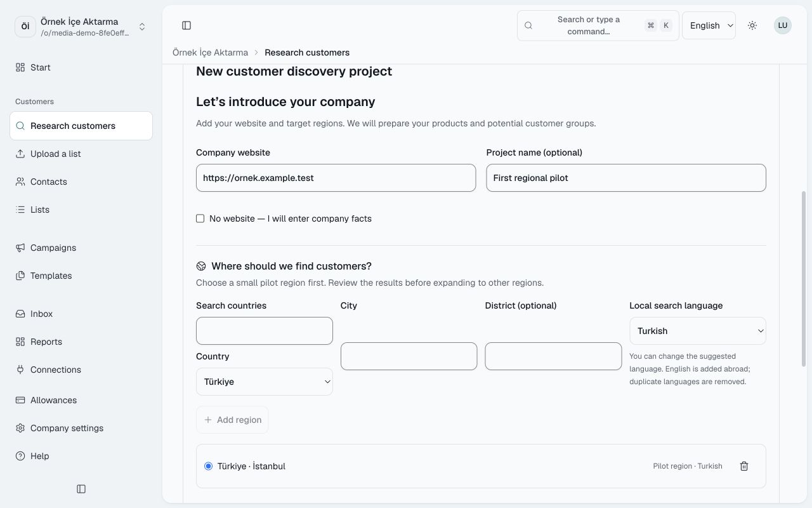Click the page vertical scrollbar

tap(804, 279)
